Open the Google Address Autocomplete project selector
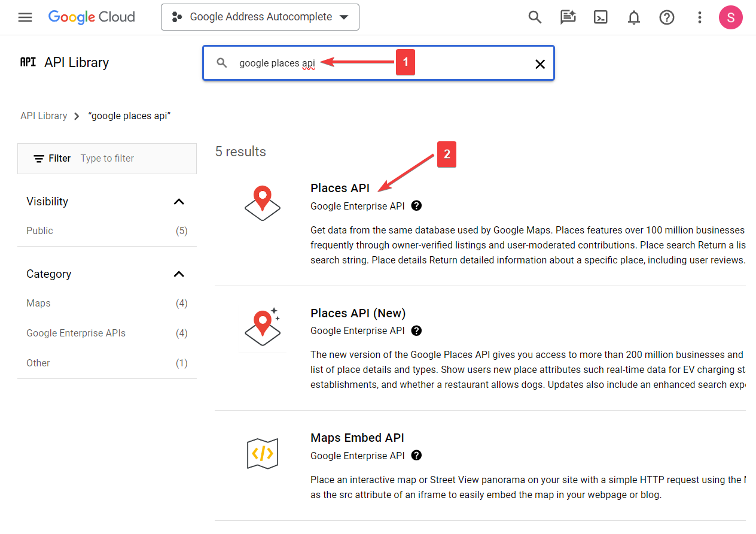The image size is (756, 534). [x=260, y=17]
